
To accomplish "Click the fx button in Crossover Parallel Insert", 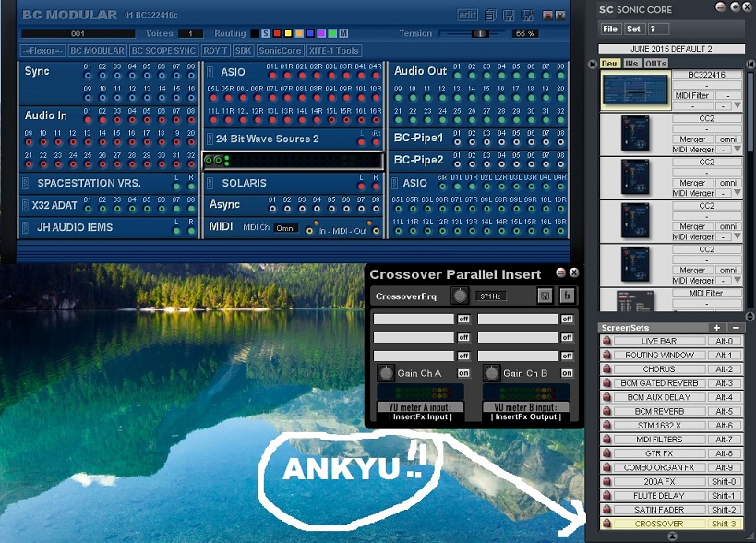I will 568,296.
